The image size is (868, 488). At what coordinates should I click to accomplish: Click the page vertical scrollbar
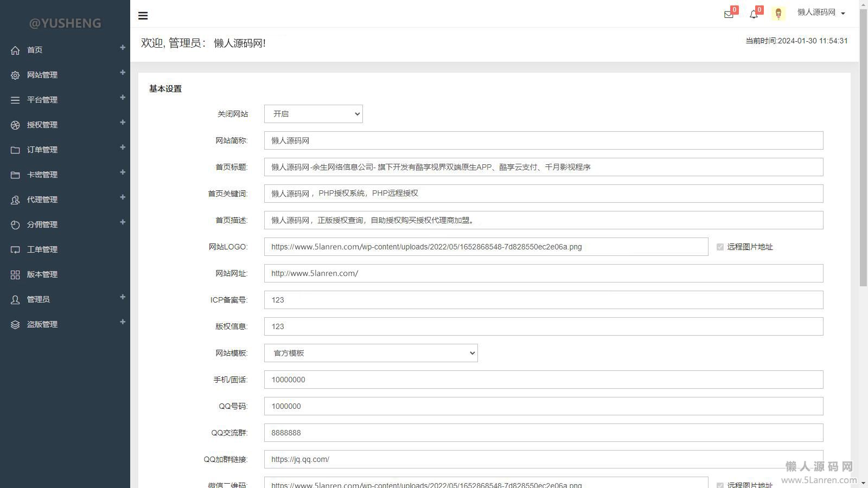click(x=863, y=146)
